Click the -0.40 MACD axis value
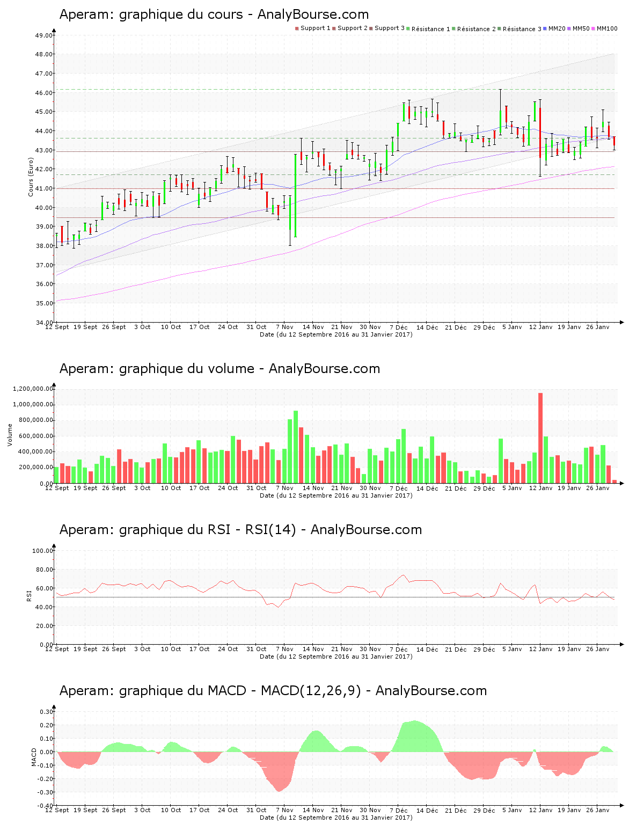644x832 pixels. point(45,806)
